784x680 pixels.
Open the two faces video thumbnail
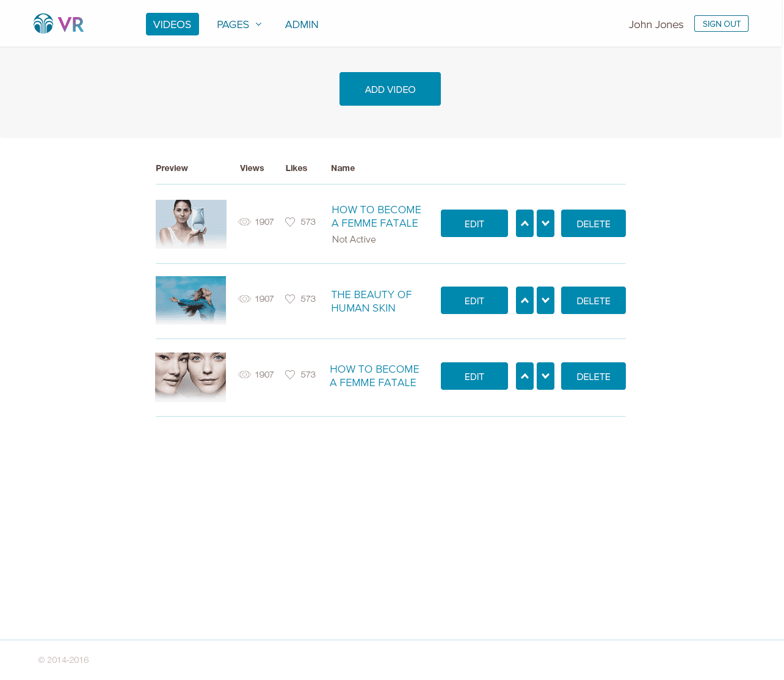tap(191, 377)
